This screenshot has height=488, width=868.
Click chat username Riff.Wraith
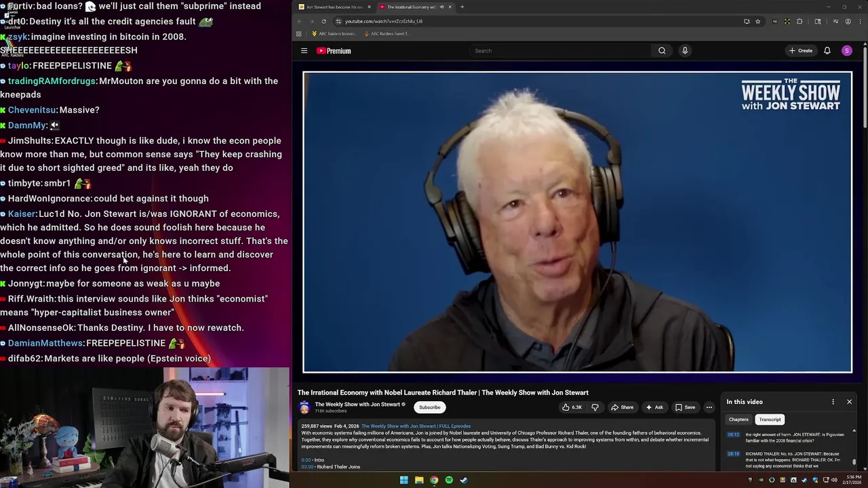pos(31,299)
